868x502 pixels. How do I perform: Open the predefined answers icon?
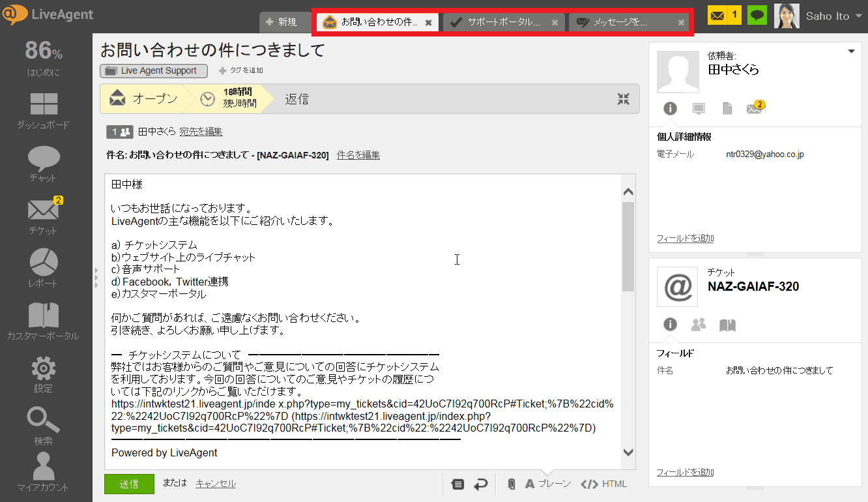click(457, 484)
